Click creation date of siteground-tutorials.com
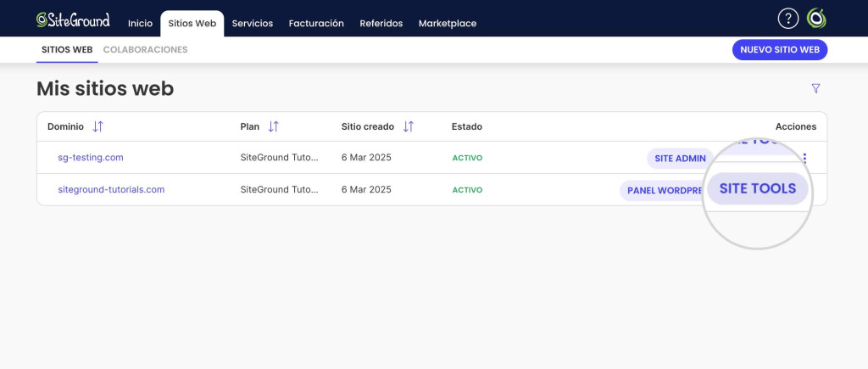Viewport: 868px width, 369px height. click(366, 189)
